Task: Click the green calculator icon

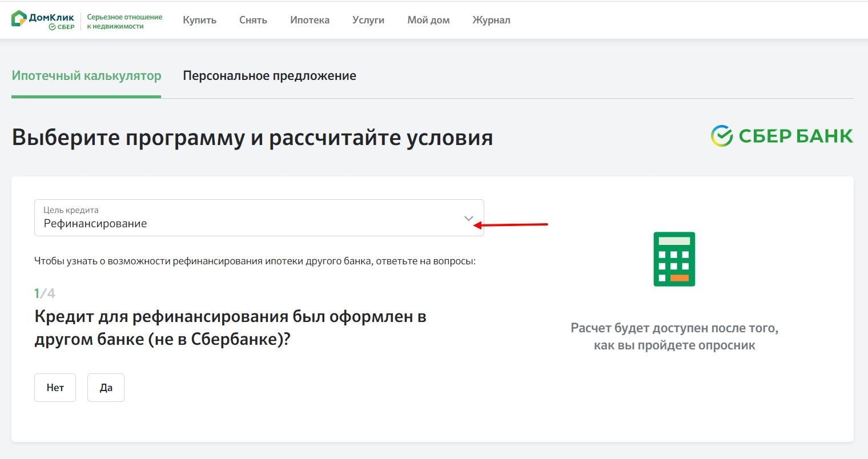Action: point(674,259)
